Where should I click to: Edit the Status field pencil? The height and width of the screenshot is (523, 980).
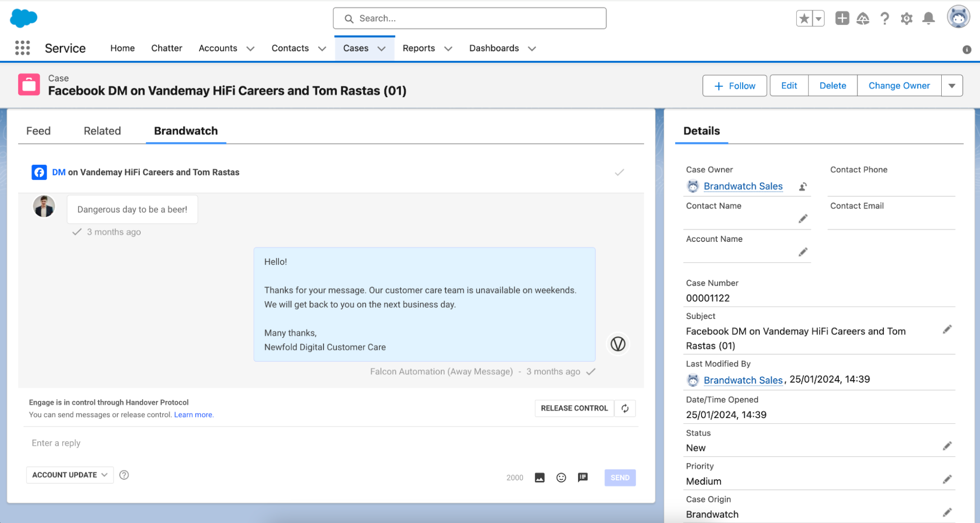tap(947, 446)
